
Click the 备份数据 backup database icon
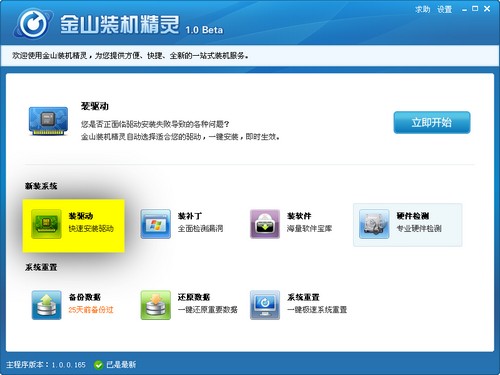(46, 305)
